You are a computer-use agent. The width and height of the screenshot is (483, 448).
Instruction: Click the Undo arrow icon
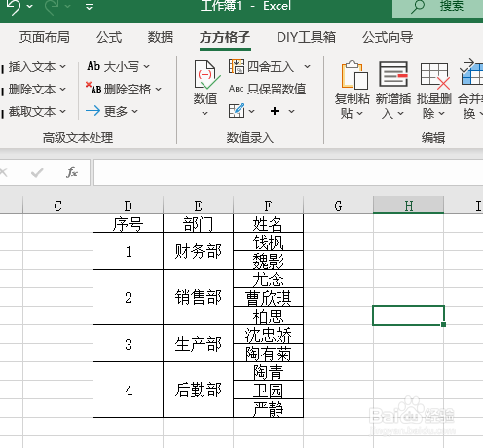[x=14, y=7]
